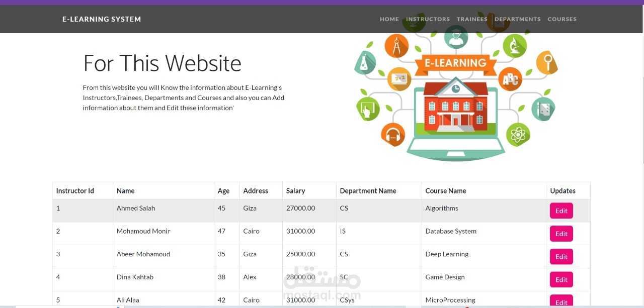
Task: Edit the Dina Kahtab instructor row
Action: pos(561,280)
